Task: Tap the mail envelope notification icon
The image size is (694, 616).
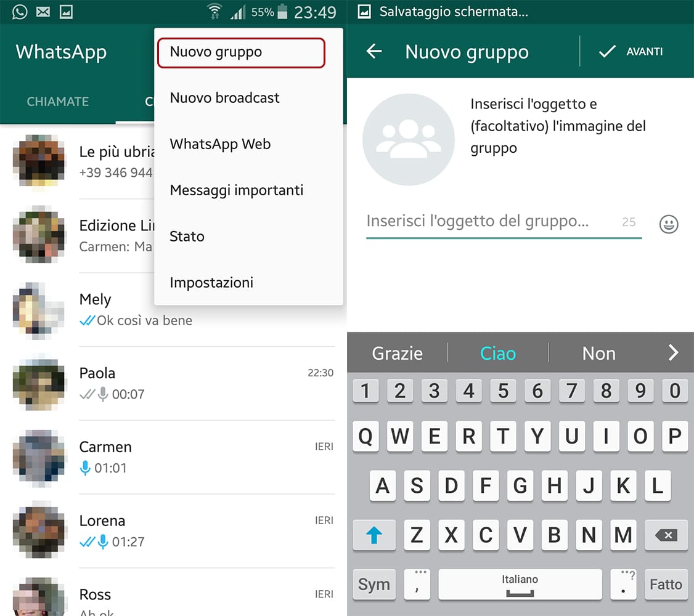Action: tap(43, 12)
